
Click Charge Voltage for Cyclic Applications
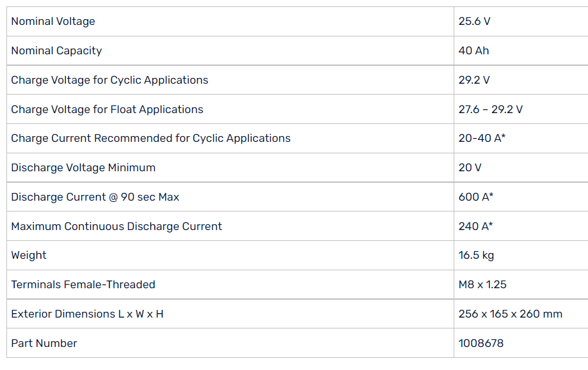[109, 81]
